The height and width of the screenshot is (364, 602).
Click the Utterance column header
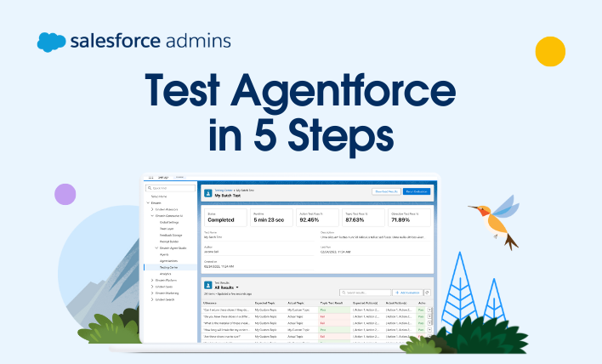point(210,303)
